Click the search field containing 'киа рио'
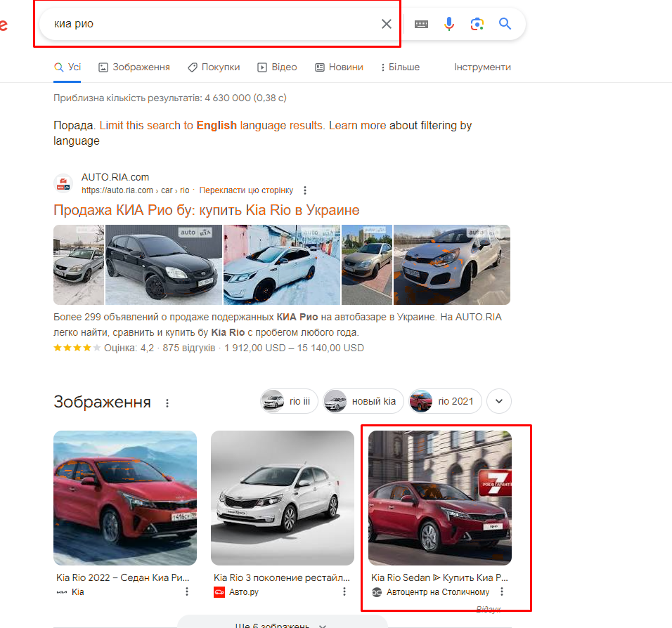672x628 pixels. [214, 24]
